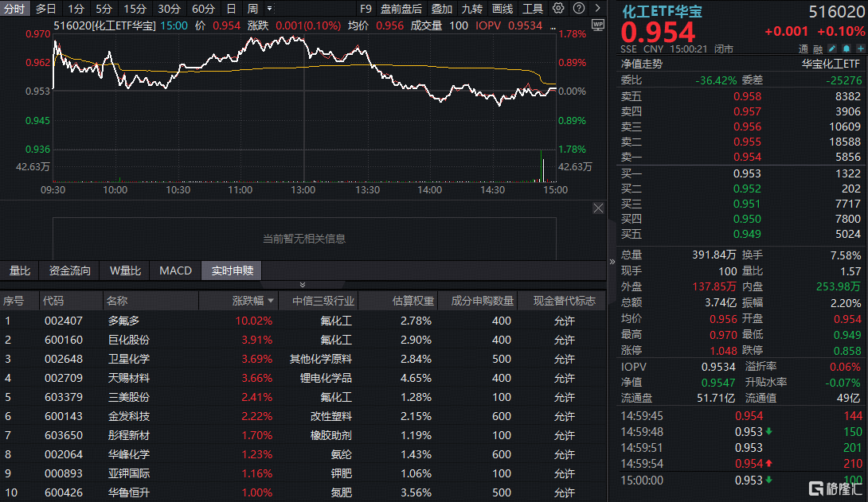
Task: Open the 画线 drawing tools
Action: coord(502,9)
